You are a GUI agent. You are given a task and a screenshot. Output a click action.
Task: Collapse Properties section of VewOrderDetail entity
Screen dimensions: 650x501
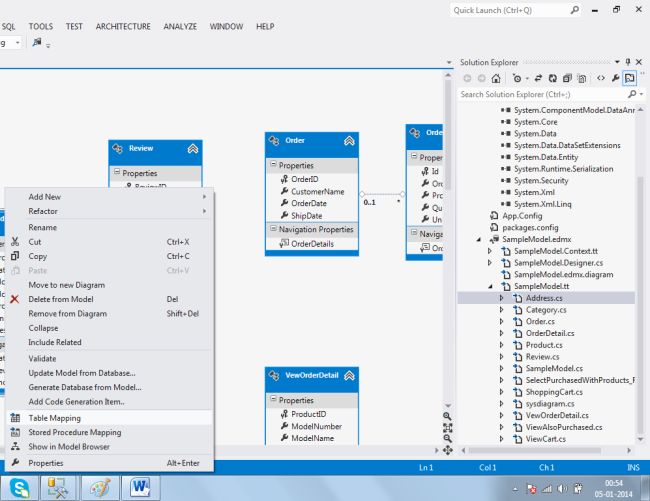pos(273,399)
